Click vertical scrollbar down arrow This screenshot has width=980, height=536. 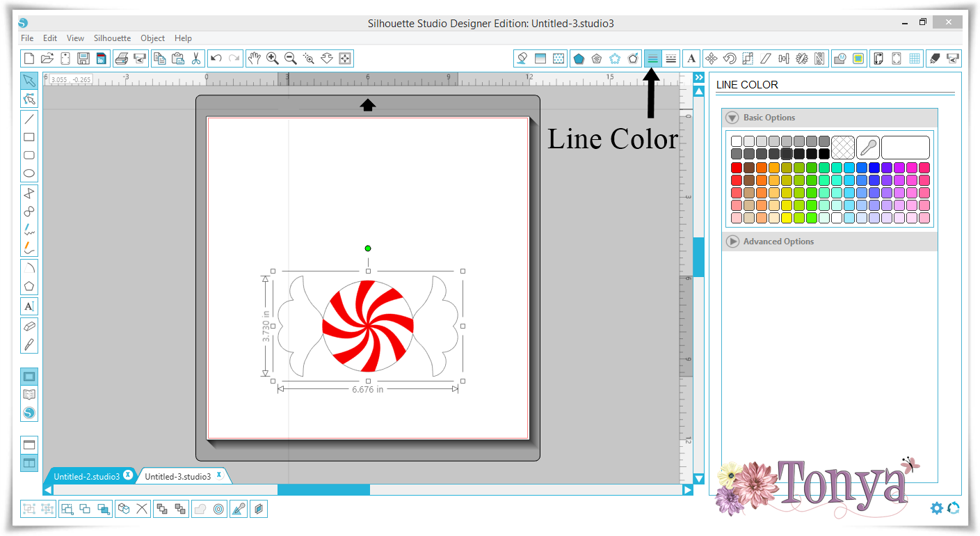point(699,479)
